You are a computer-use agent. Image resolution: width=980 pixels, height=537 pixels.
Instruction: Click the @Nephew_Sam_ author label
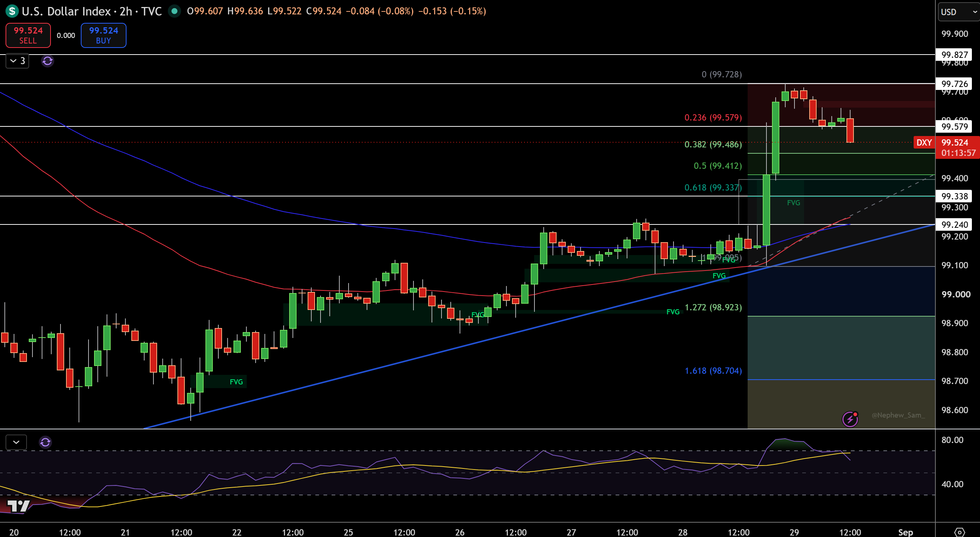898,415
